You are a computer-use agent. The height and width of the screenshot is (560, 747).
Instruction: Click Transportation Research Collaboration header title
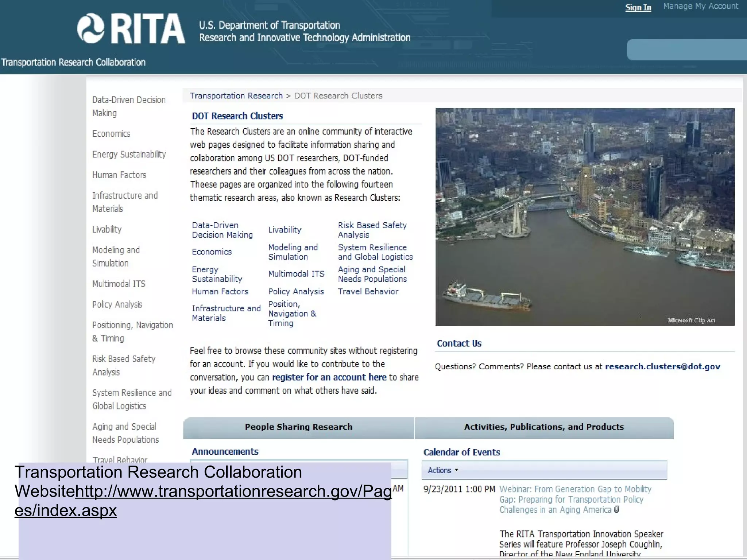73,62
